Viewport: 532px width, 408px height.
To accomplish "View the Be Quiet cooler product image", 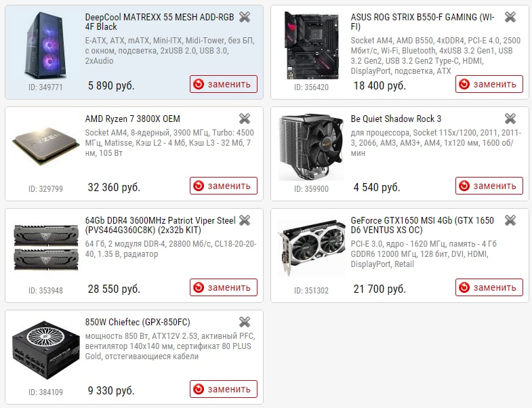I will point(311,147).
